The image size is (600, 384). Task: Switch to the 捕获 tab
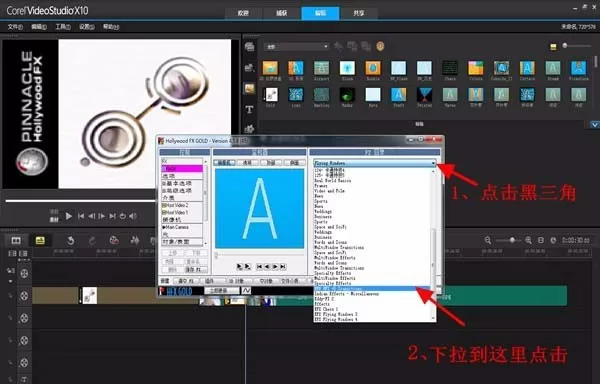pyautogui.click(x=282, y=13)
